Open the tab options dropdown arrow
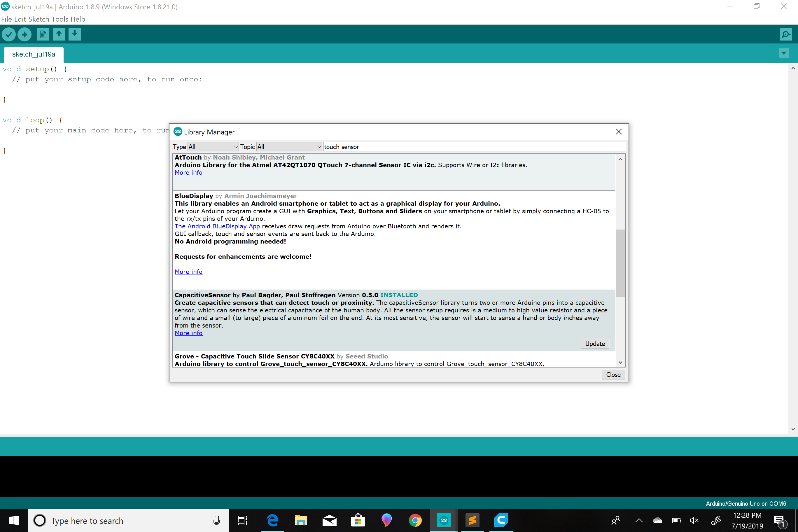The image size is (798, 532). click(783, 53)
